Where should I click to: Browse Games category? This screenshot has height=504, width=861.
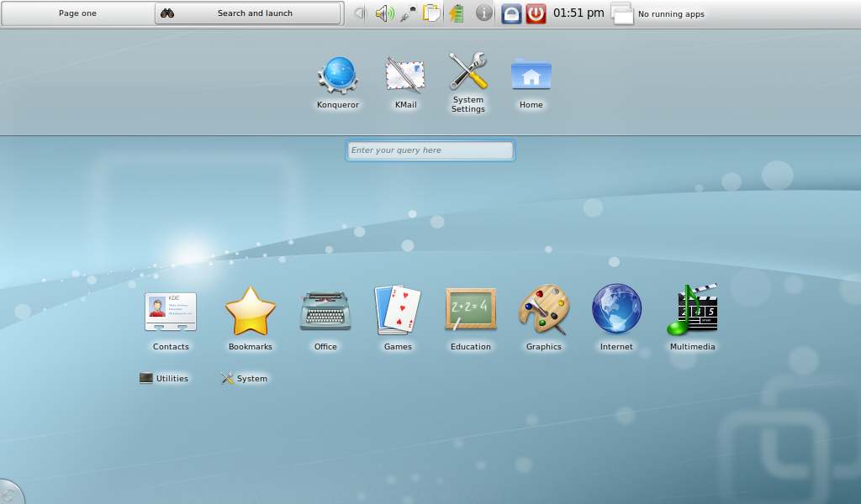(x=398, y=312)
